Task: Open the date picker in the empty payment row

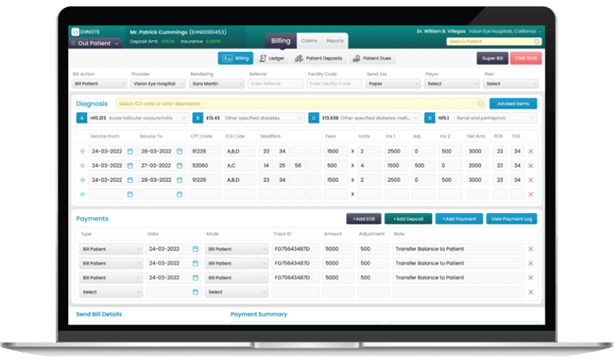Action: [x=195, y=292]
